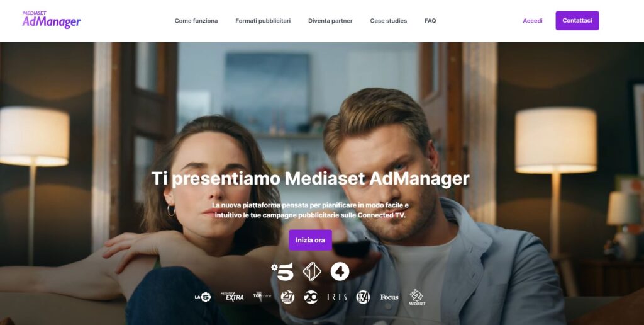
Task: Open the Come funziona menu item
Action: click(x=196, y=21)
